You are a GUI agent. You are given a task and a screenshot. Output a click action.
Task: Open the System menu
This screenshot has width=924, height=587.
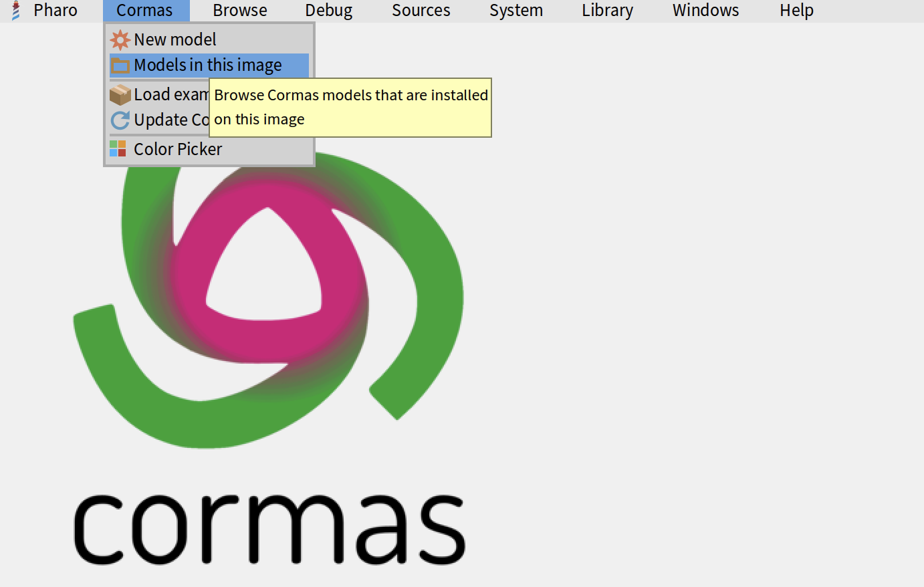516,11
